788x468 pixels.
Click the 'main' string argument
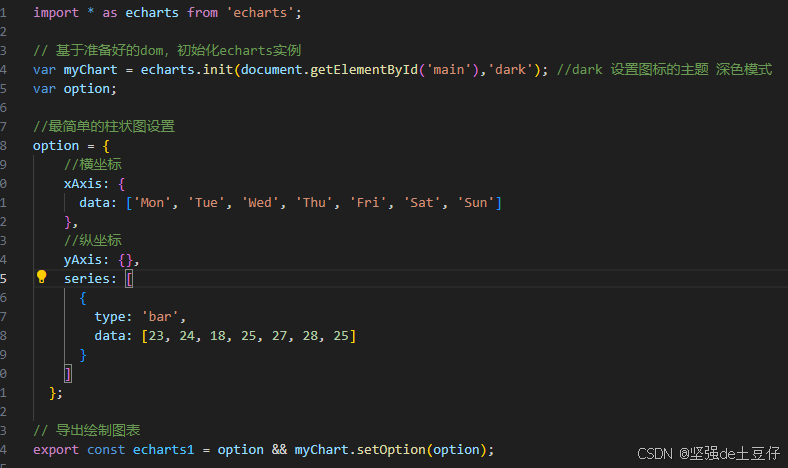(x=449, y=69)
